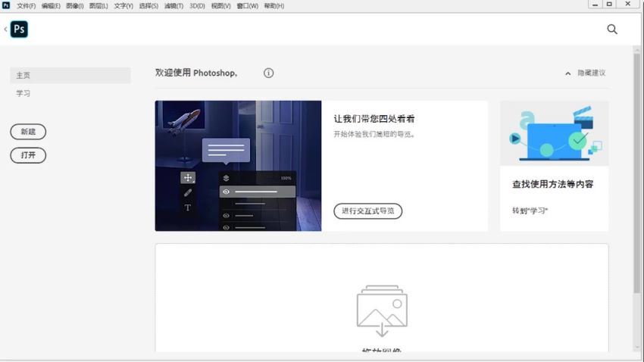The height and width of the screenshot is (362, 644).
Task: Click the small Ps icon in title bar
Action: (x=6, y=5)
